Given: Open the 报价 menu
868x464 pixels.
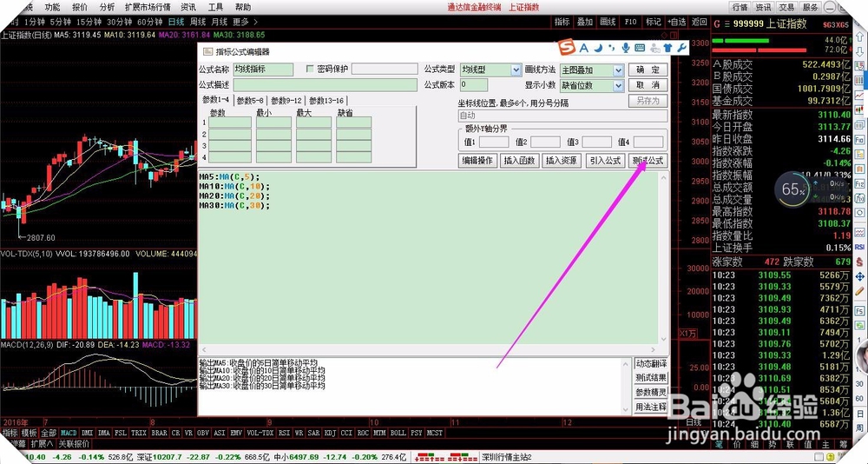Looking at the screenshot, I should pos(80,7).
